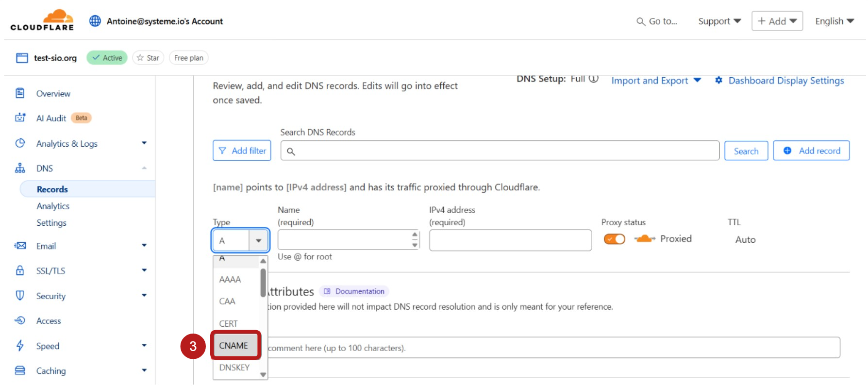Click the globe account icon
Image resolution: width=868 pixels, height=386 pixels.
95,21
